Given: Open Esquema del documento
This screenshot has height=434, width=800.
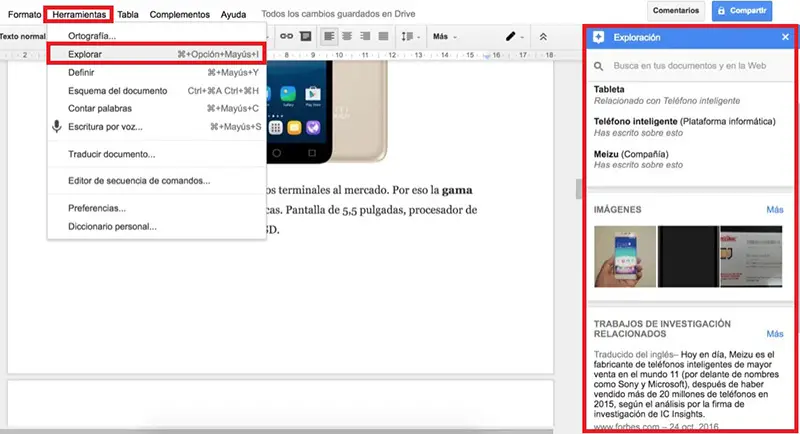Looking at the screenshot, I should point(157,91).
